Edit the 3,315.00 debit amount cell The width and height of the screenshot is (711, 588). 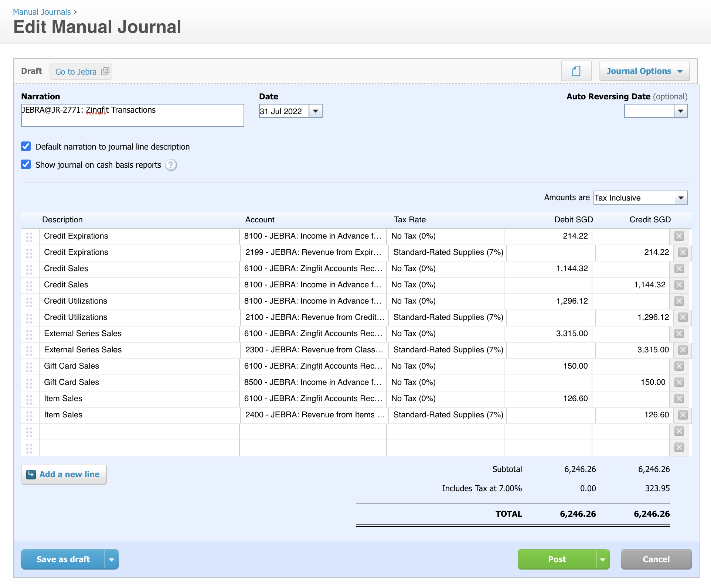coord(548,334)
